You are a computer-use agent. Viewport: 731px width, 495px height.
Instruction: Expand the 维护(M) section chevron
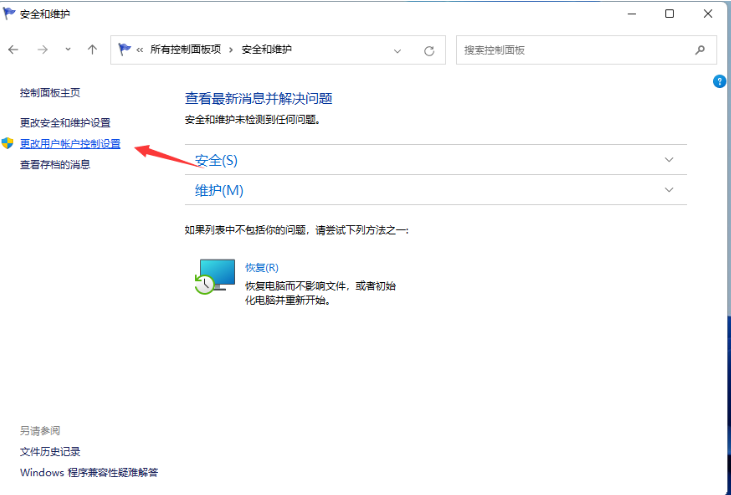[x=669, y=189]
